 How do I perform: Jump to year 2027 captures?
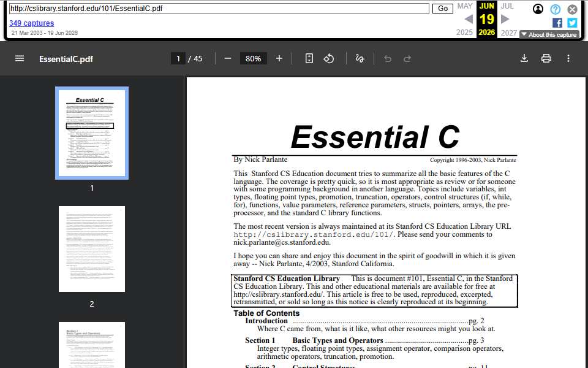pos(509,33)
